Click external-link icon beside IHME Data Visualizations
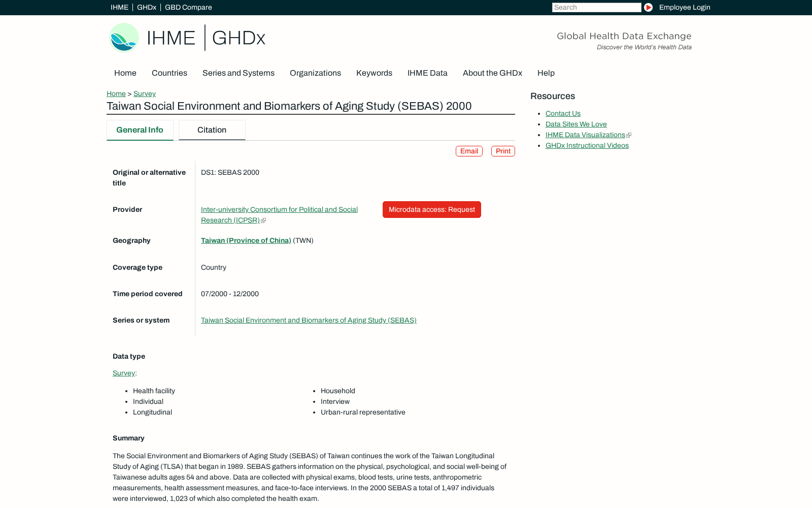Image resolution: width=812 pixels, height=508 pixels. pos(629,135)
